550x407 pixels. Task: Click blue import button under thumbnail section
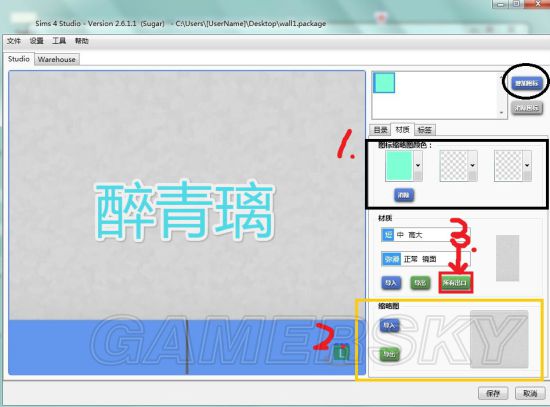coord(390,326)
